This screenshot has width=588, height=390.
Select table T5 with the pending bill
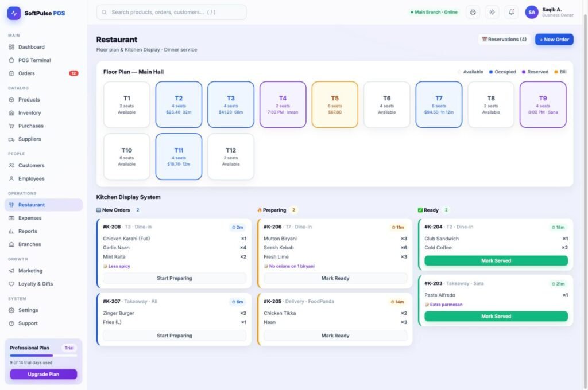click(335, 104)
